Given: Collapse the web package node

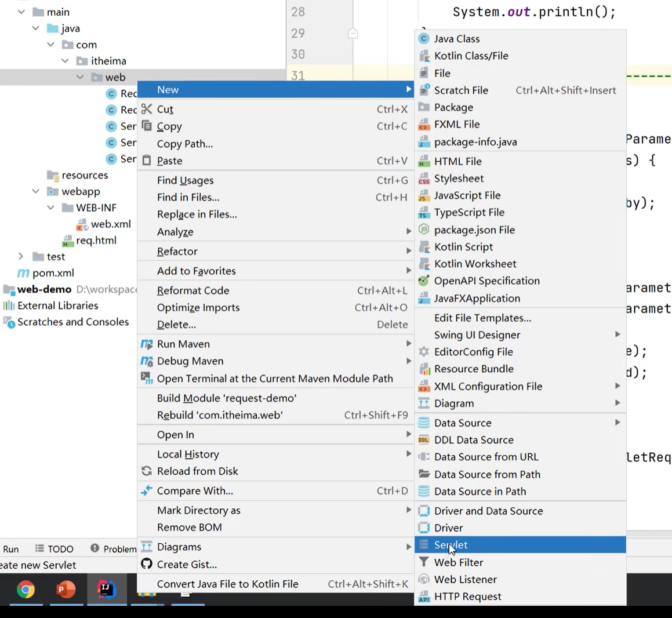Looking at the screenshot, I should coord(80,77).
